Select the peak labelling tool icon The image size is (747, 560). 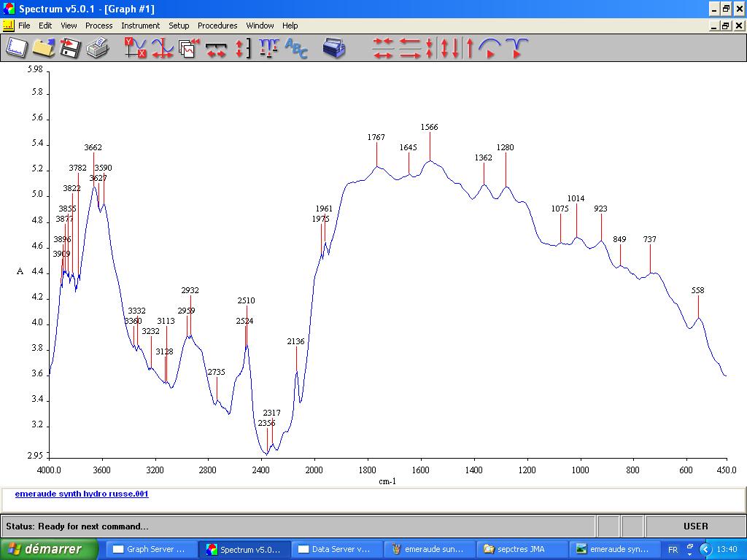coord(268,48)
